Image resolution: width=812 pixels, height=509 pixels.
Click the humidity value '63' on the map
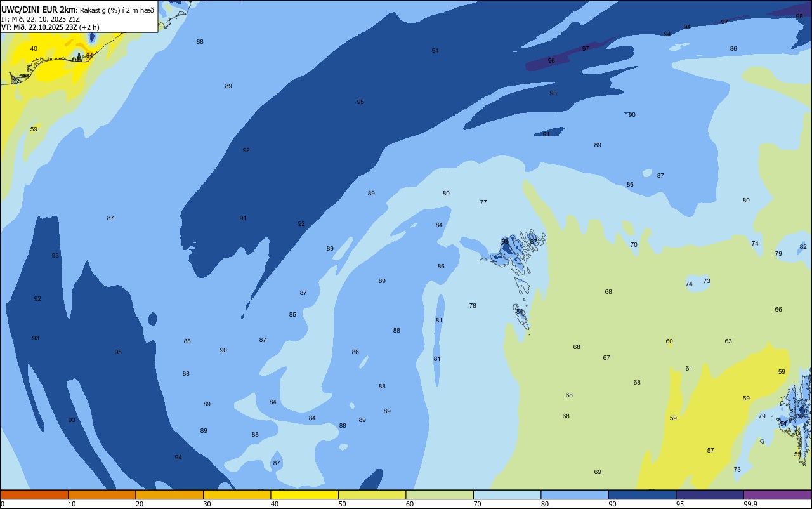pos(728,341)
